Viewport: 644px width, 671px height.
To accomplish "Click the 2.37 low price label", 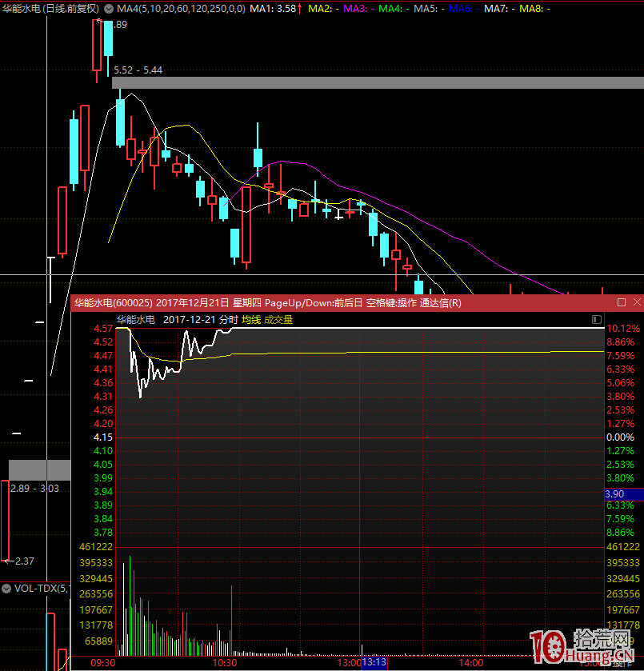I will point(25,561).
